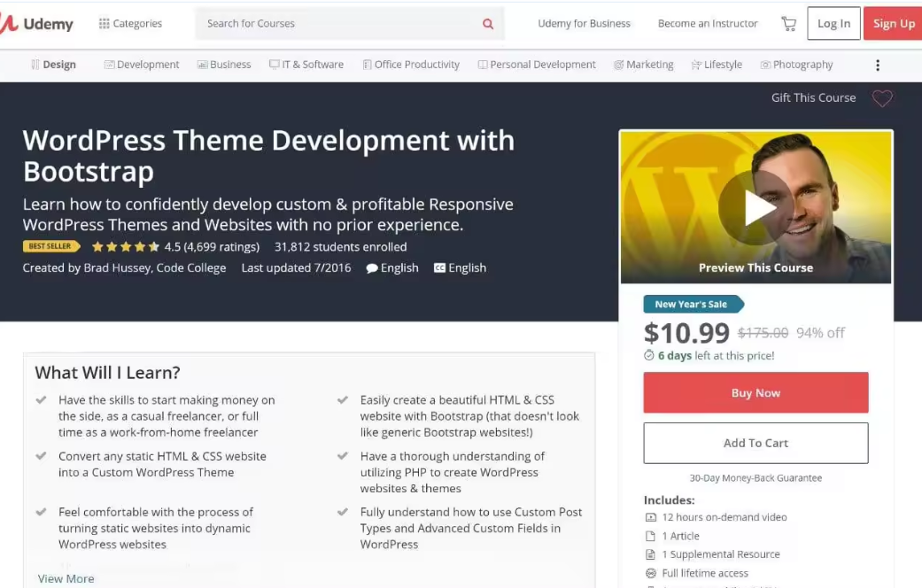The width and height of the screenshot is (922, 588).
Task: Click '31,812 students enrolled' text
Action: pyautogui.click(x=340, y=247)
